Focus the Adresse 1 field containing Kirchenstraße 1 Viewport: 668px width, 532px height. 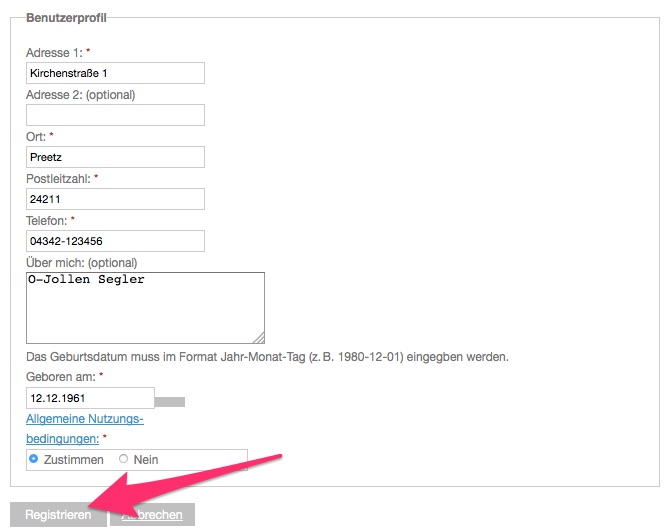point(115,73)
